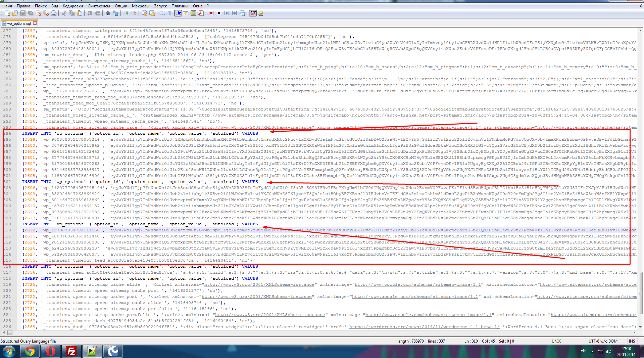Click the Zoom In magnifier icon
The image size is (644, 358).
(126, 13)
